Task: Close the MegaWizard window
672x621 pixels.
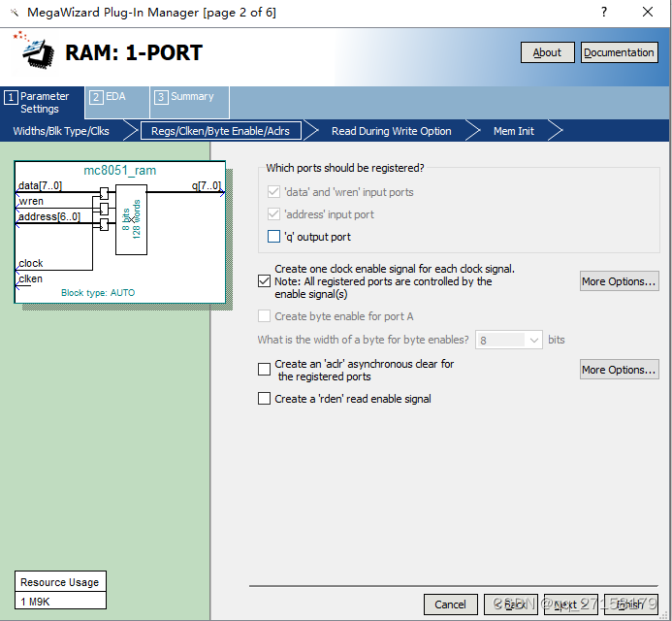Action: 648,12
